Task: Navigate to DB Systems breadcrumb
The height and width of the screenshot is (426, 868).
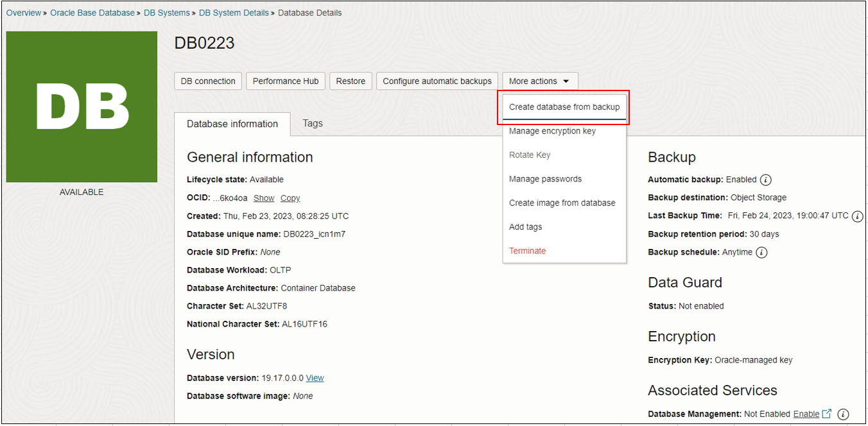Action: (167, 13)
